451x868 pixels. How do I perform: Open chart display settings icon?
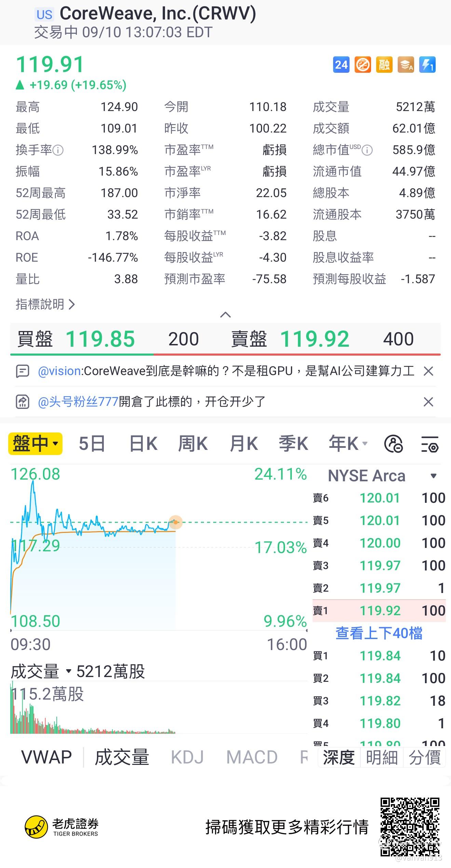click(x=429, y=444)
